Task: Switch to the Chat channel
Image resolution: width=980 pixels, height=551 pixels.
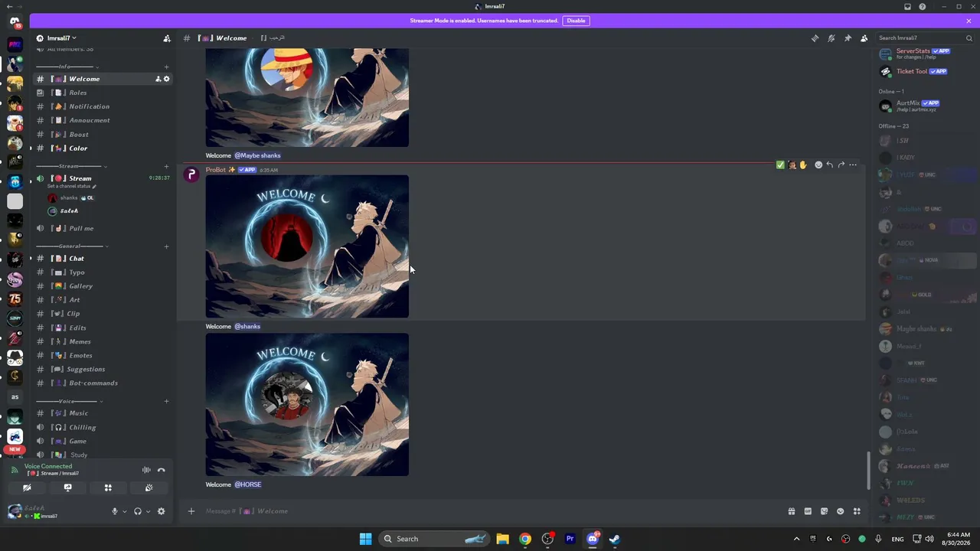Action: point(103,259)
